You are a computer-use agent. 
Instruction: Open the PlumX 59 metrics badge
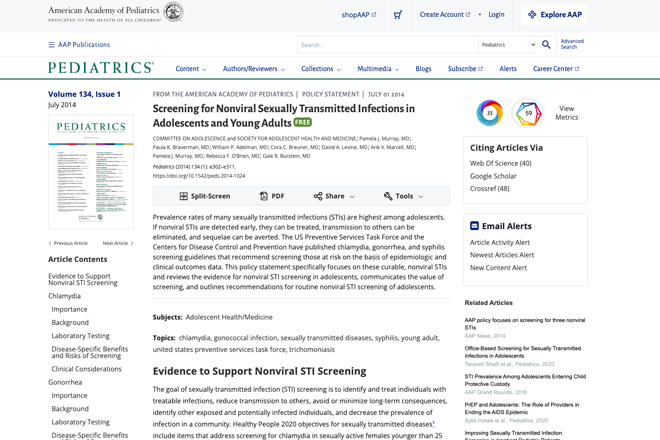(x=528, y=113)
